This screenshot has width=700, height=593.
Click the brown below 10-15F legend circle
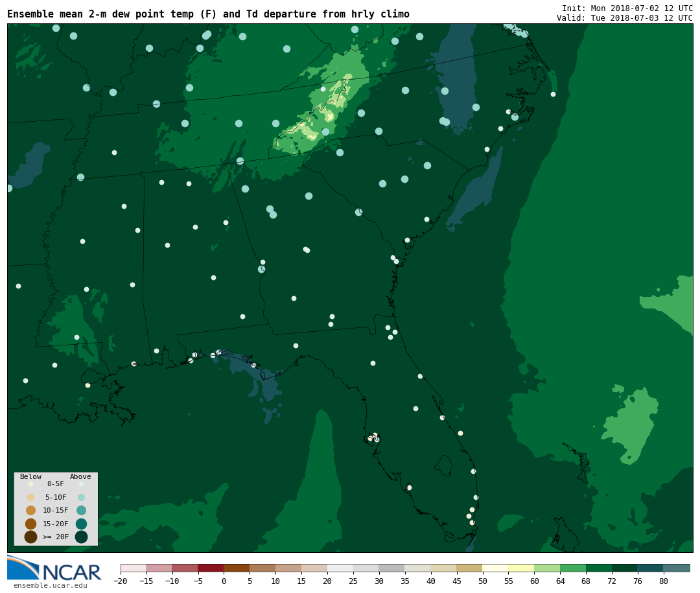pos(31,511)
